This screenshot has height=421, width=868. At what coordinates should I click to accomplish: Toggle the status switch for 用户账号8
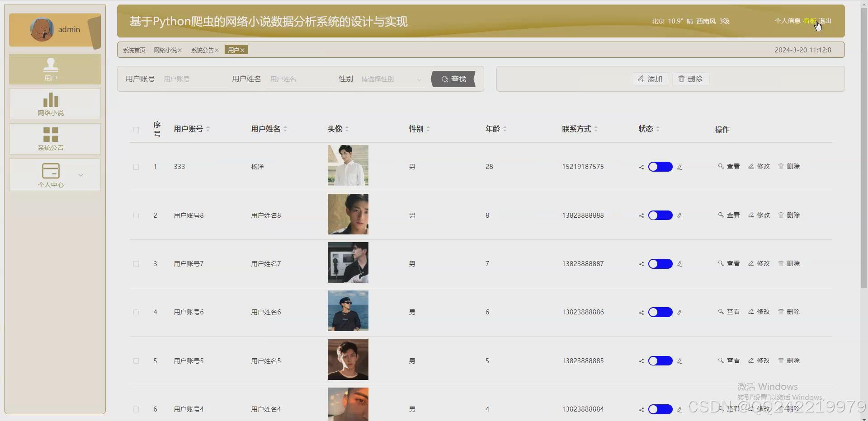pos(660,215)
